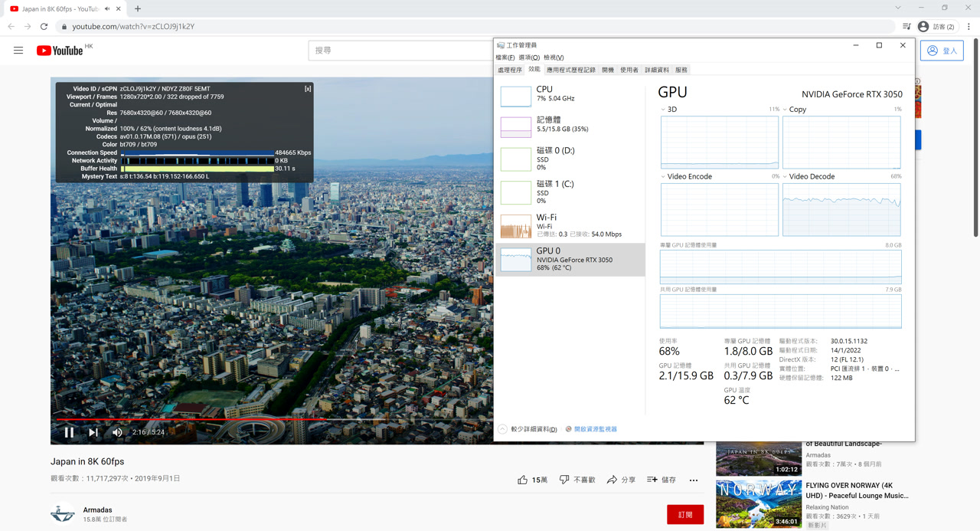
Task: Switch to 使用者 tab
Action: point(629,70)
